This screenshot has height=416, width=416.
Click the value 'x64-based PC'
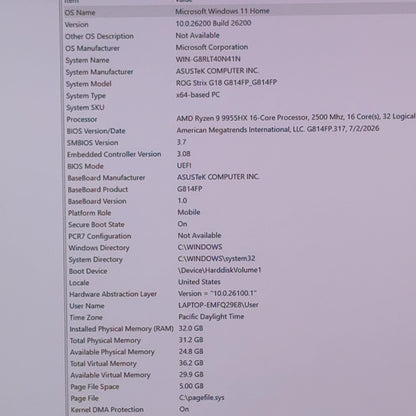tap(198, 95)
